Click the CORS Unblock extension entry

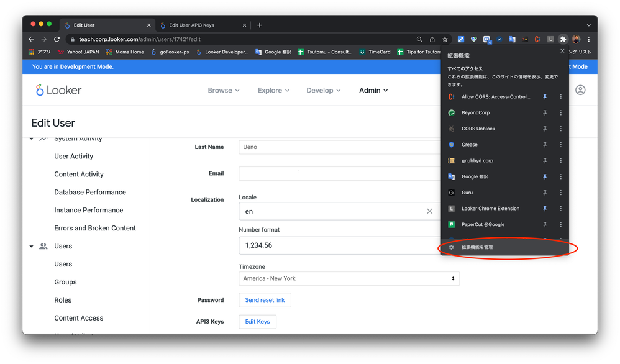[x=478, y=129]
